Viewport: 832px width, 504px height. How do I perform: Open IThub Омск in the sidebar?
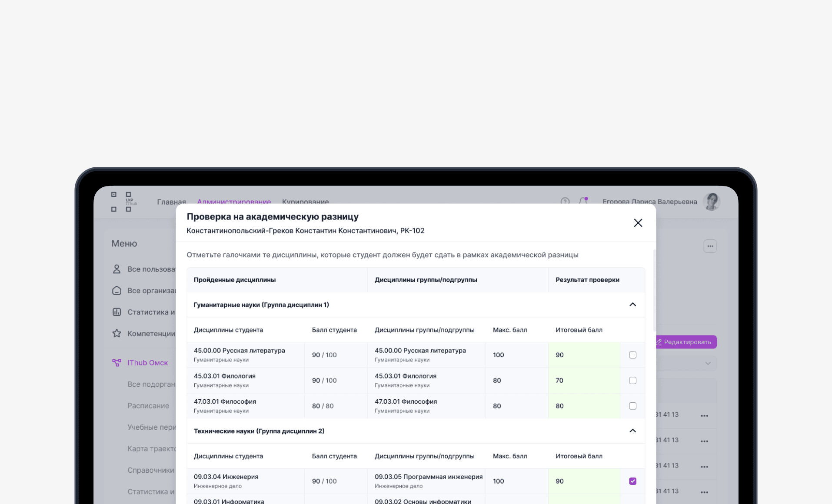(147, 362)
